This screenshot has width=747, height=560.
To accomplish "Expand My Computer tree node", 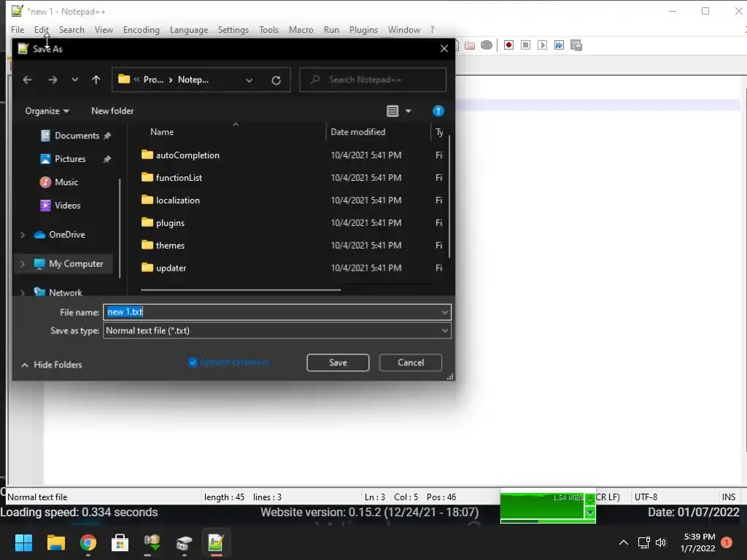I will [x=23, y=264].
